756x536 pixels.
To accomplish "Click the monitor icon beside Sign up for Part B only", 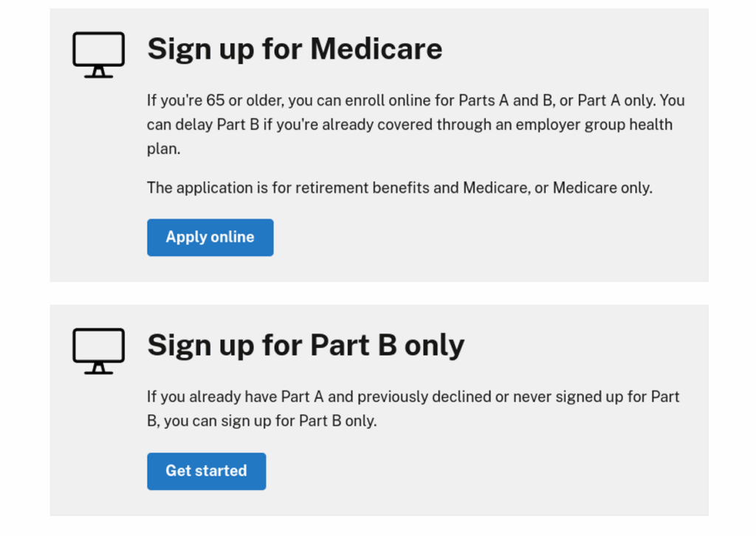I will click(97, 348).
